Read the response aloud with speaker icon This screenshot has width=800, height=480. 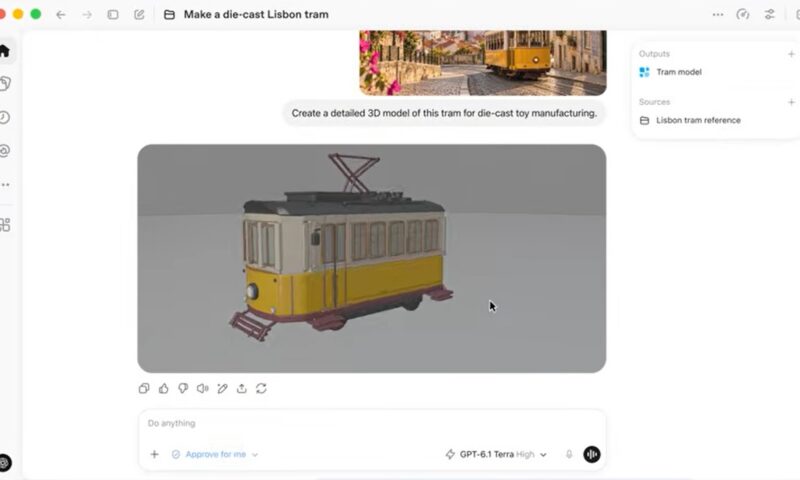click(203, 389)
